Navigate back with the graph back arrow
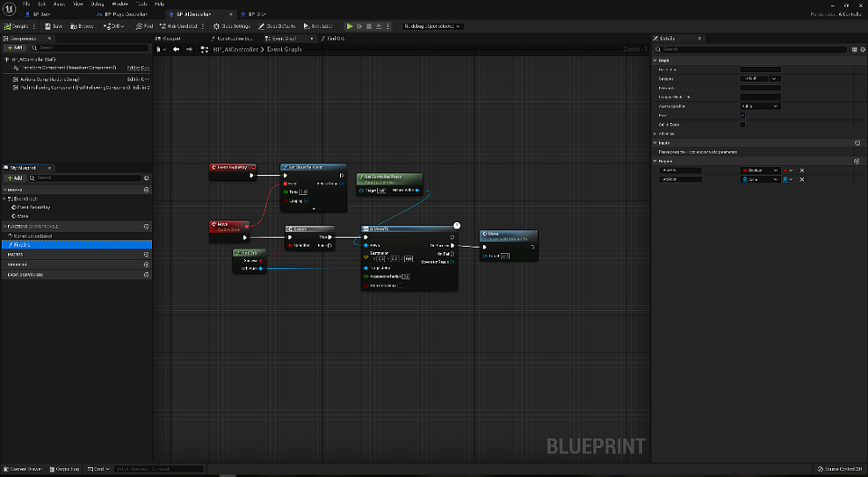Image resolution: width=868 pixels, height=477 pixels. pos(176,49)
